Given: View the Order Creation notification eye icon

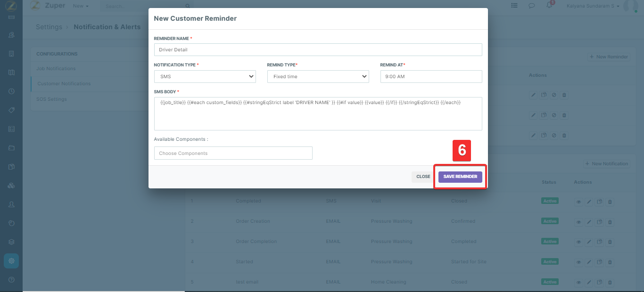Looking at the screenshot, I should pyautogui.click(x=579, y=222).
